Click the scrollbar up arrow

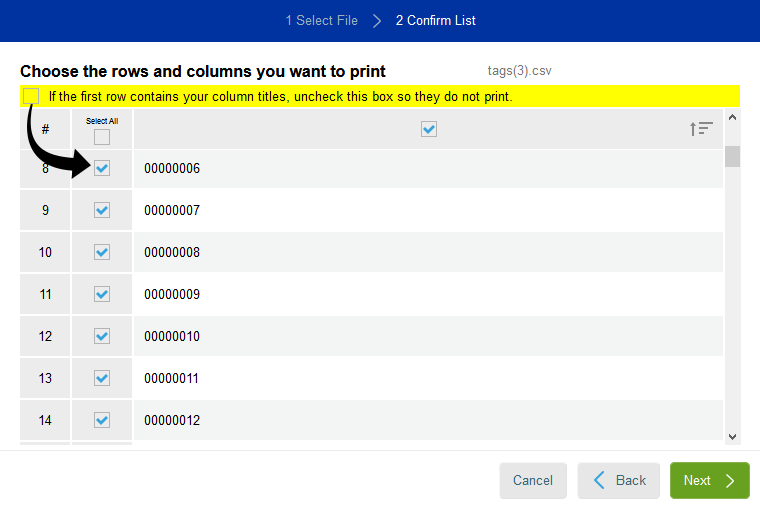tap(732, 117)
